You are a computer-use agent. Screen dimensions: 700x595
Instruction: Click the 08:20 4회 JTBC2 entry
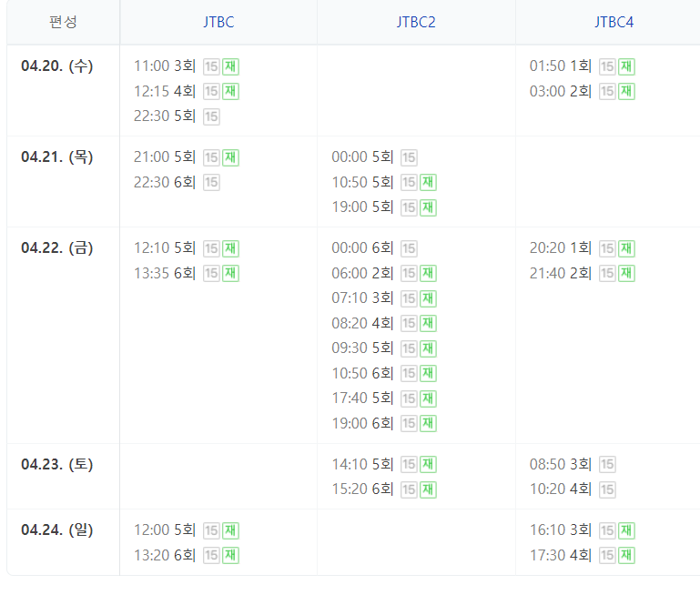pyautogui.click(x=362, y=323)
